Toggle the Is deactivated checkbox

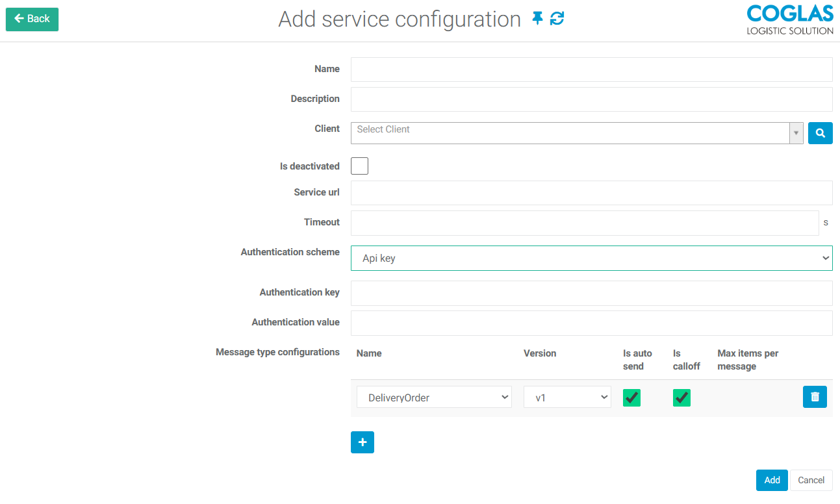pyautogui.click(x=359, y=166)
